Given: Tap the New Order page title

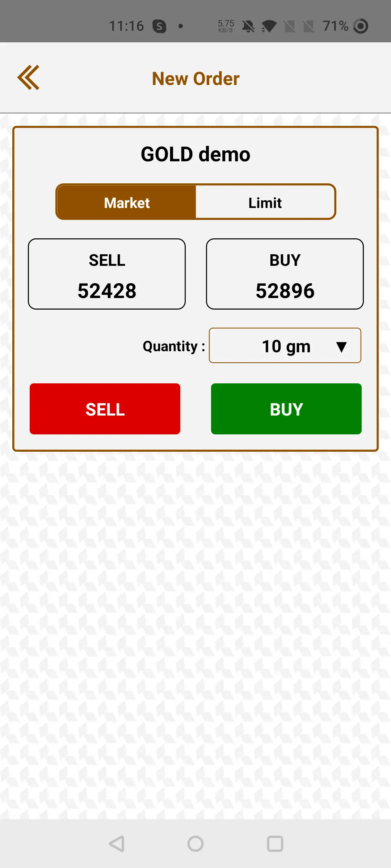Looking at the screenshot, I should (x=195, y=78).
